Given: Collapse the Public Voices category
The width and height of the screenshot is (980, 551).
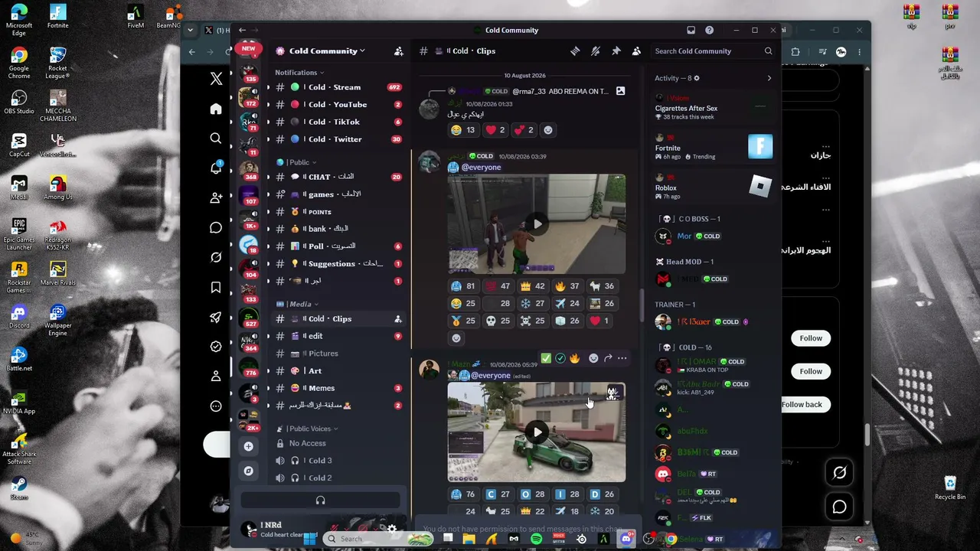Looking at the screenshot, I should (308, 429).
